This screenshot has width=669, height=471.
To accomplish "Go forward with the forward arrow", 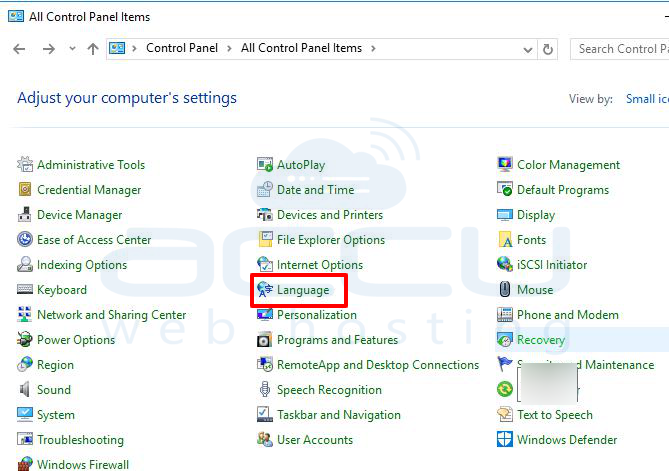I will coord(49,49).
